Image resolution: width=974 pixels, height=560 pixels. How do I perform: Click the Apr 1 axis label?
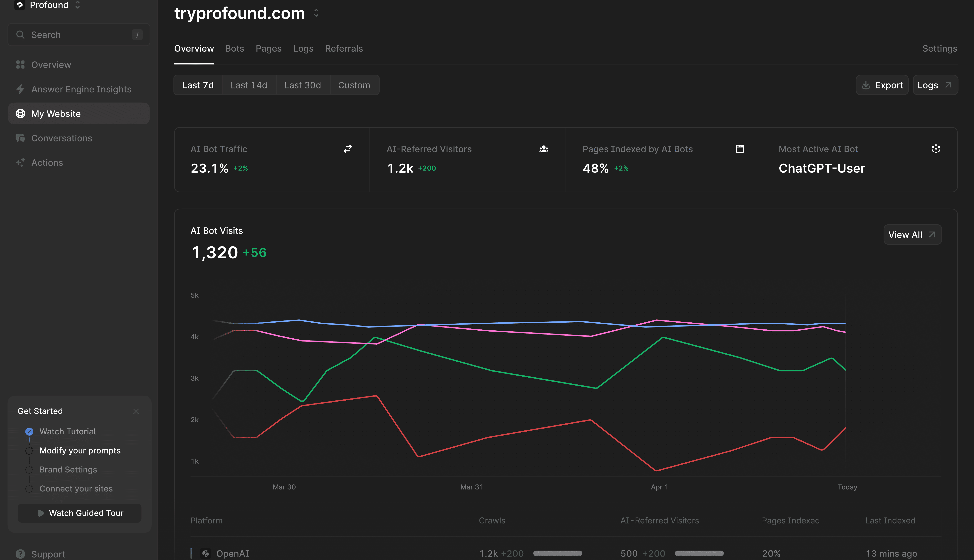pyautogui.click(x=660, y=487)
